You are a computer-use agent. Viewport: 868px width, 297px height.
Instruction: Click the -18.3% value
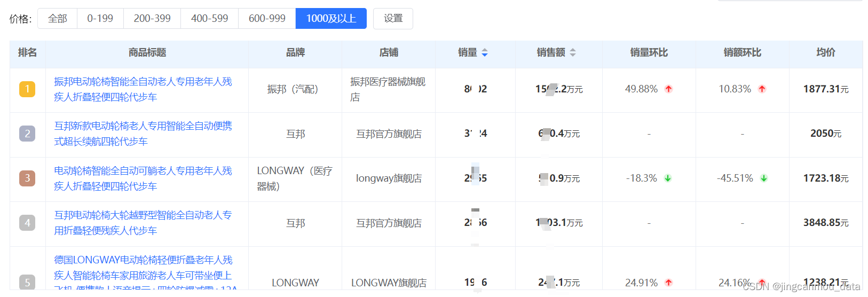(x=641, y=178)
